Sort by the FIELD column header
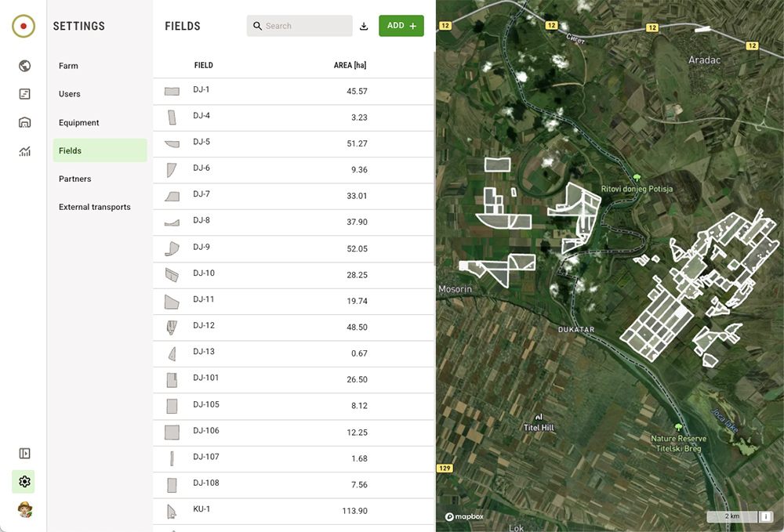Viewport: 784px width, 532px height. (x=204, y=66)
